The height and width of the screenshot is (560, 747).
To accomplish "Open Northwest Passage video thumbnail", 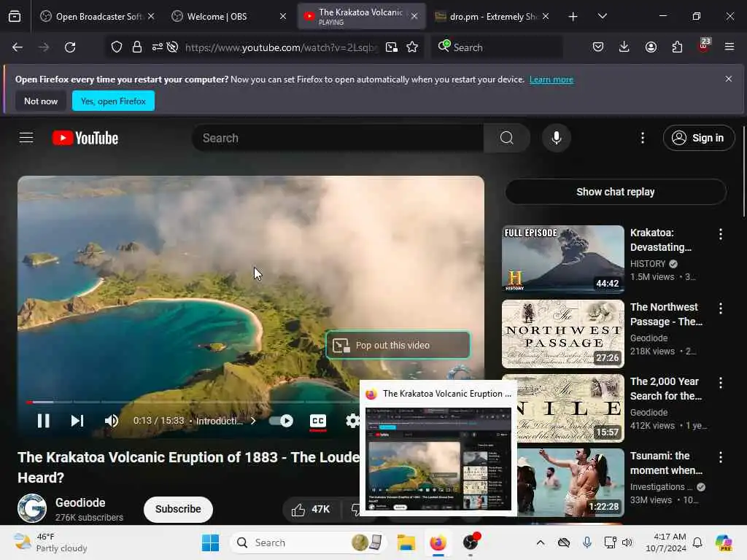I will (x=562, y=333).
